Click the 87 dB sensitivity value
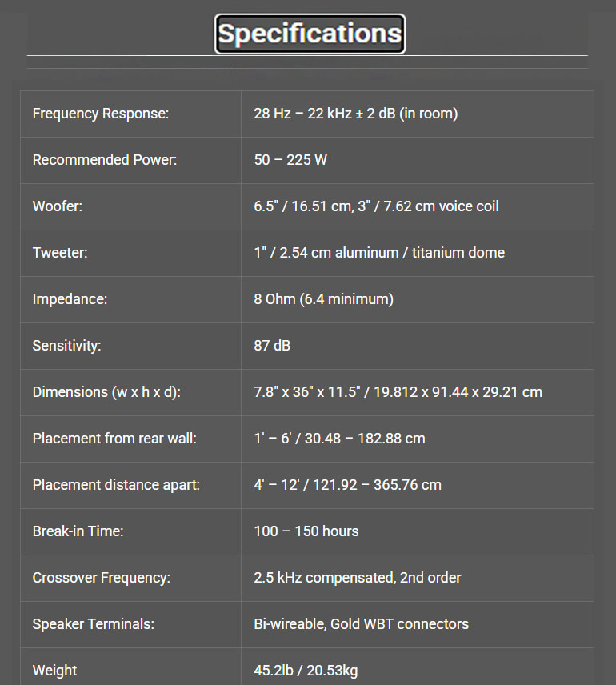 [272, 346]
